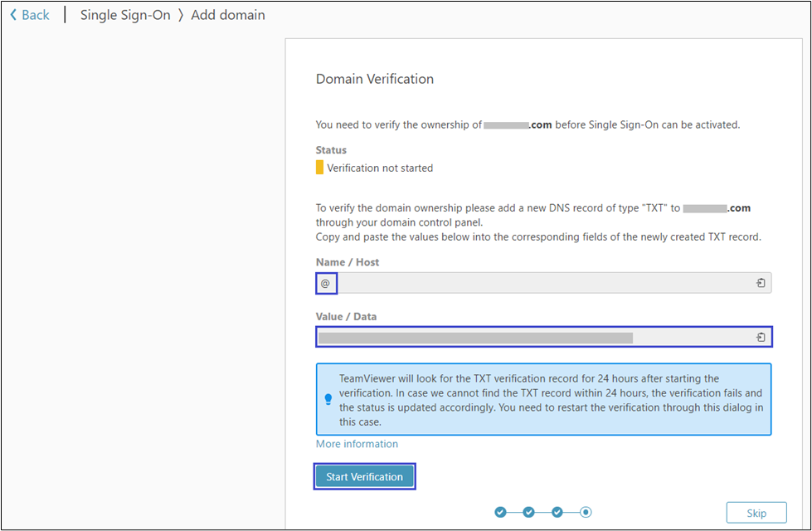Open the More information link
Viewport: 812px width, 531px height.
click(357, 444)
